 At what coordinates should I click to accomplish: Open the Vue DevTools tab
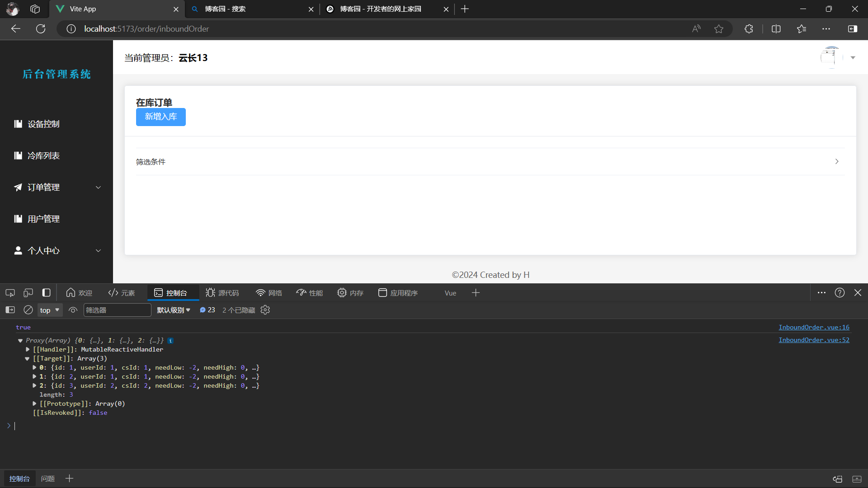tap(450, 293)
